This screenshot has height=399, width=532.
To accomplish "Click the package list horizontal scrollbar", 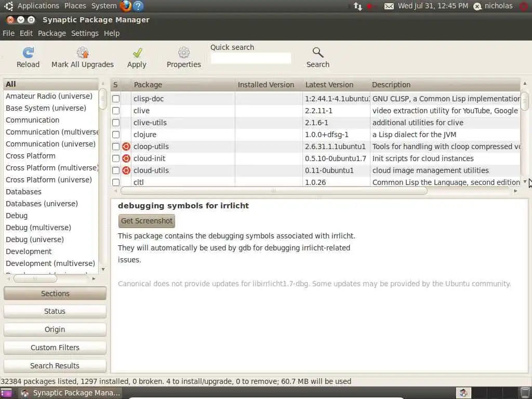I will click(x=274, y=191).
